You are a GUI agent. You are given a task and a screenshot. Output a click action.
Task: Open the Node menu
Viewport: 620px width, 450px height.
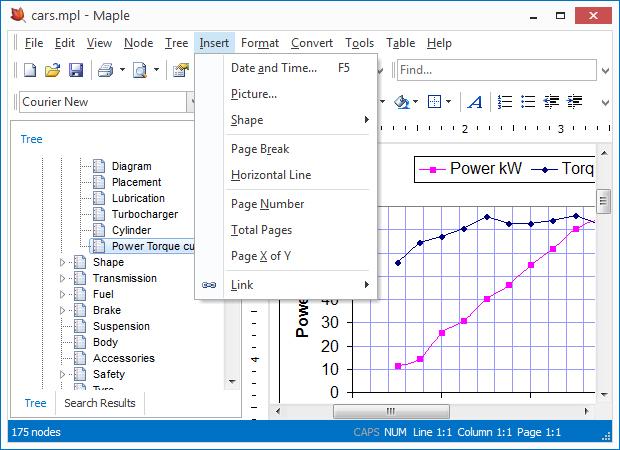tap(138, 43)
